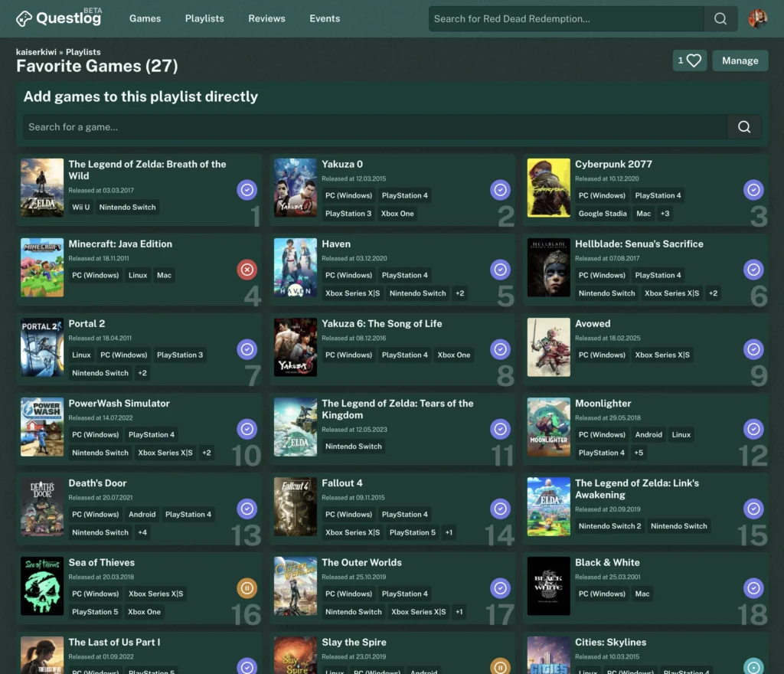Screen dimensions: 784x674
Task: Click status icon for Tears of the Kingdom
Action: click(x=500, y=428)
